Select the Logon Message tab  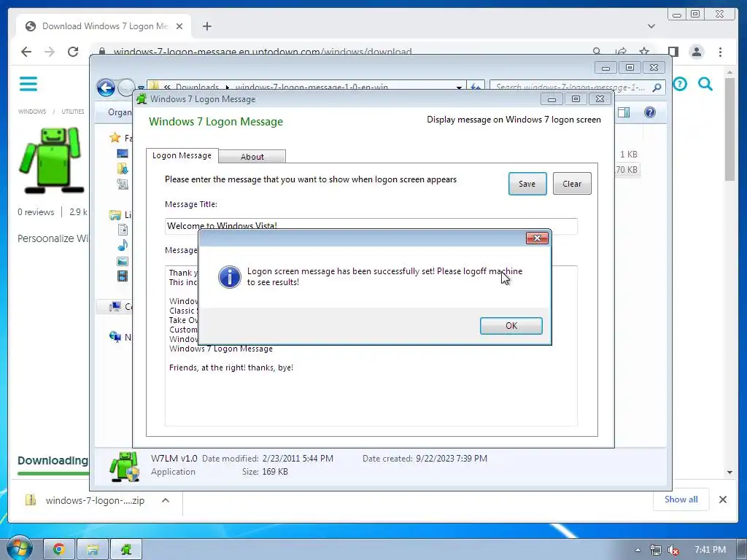182,156
